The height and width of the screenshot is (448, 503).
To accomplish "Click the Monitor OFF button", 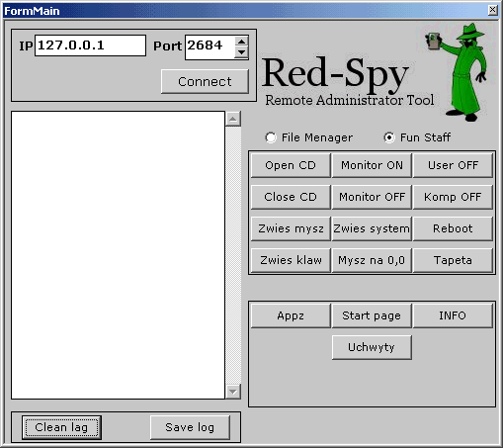I will point(372,197).
